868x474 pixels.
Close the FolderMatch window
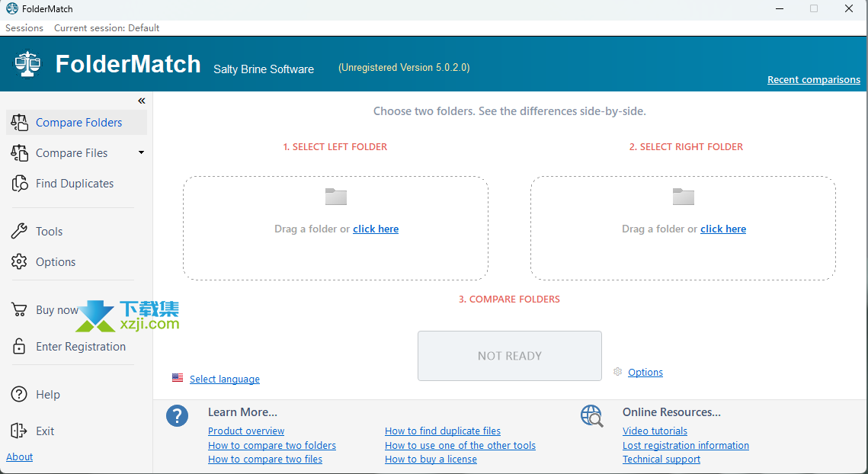click(x=849, y=9)
